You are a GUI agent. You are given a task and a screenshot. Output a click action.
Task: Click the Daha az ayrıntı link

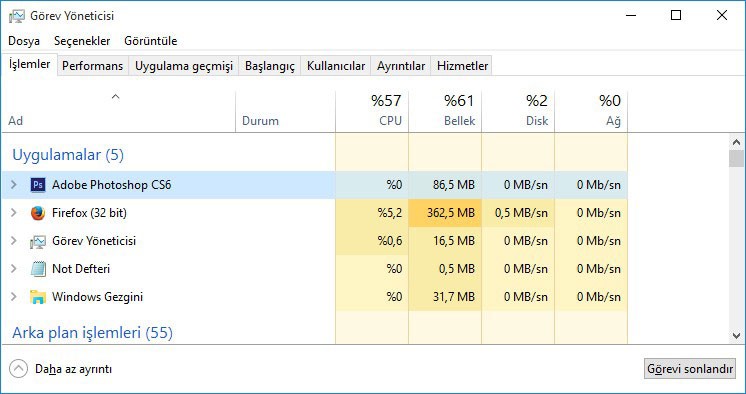[x=73, y=369]
